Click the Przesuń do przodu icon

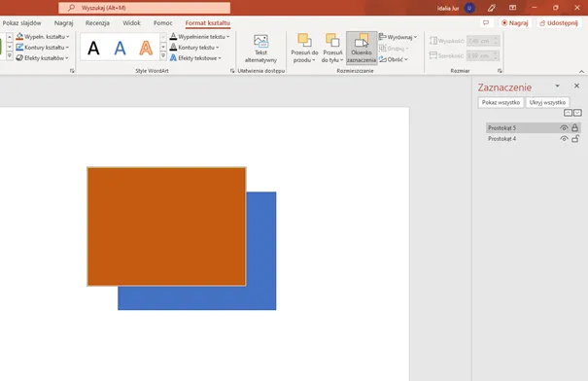click(x=304, y=41)
